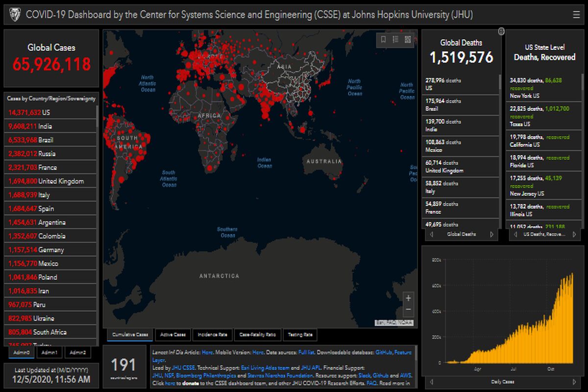Select the Admin2 level tab

click(77, 352)
